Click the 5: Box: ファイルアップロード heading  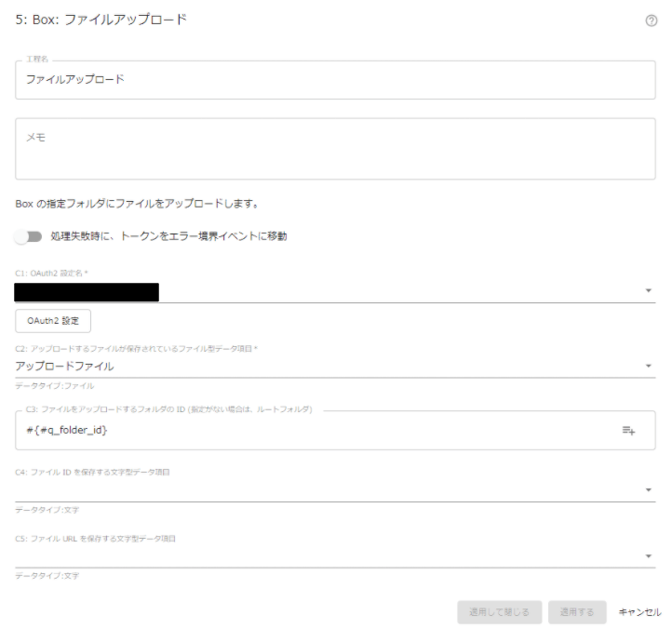(x=101, y=20)
